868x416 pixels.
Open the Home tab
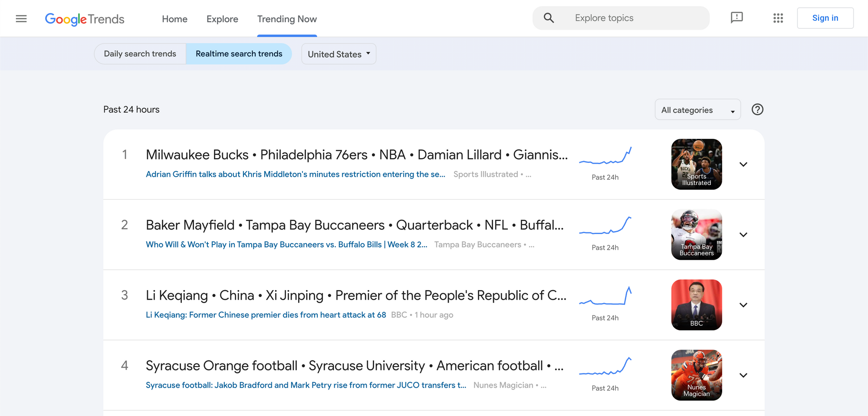[174, 19]
